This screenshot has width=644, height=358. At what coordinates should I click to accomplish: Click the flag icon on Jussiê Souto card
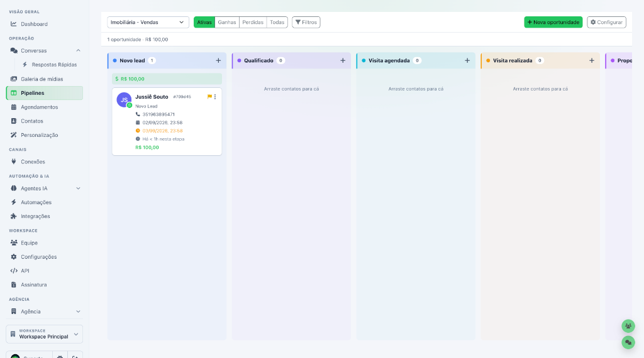(209, 97)
